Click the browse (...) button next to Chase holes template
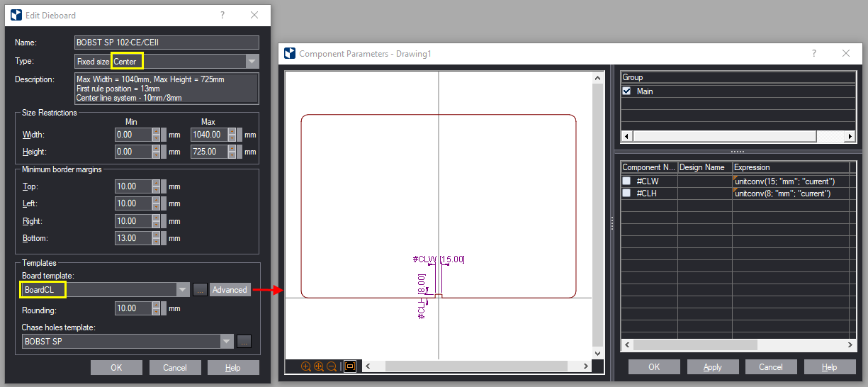Image resolution: width=868 pixels, height=387 pixels. point(244,342)
